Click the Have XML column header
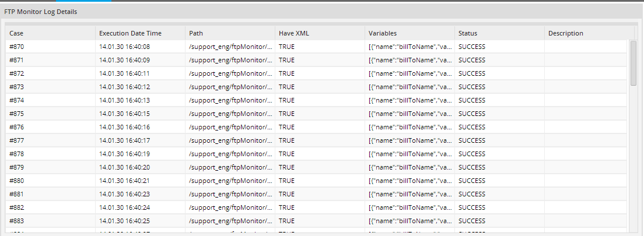This screenshot has width=644, height=236. click(x=320, y=33)
